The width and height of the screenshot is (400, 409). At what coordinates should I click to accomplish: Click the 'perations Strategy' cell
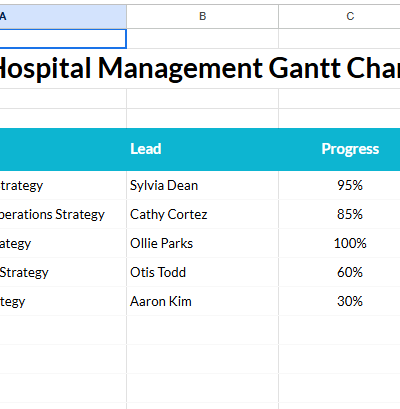63,214
